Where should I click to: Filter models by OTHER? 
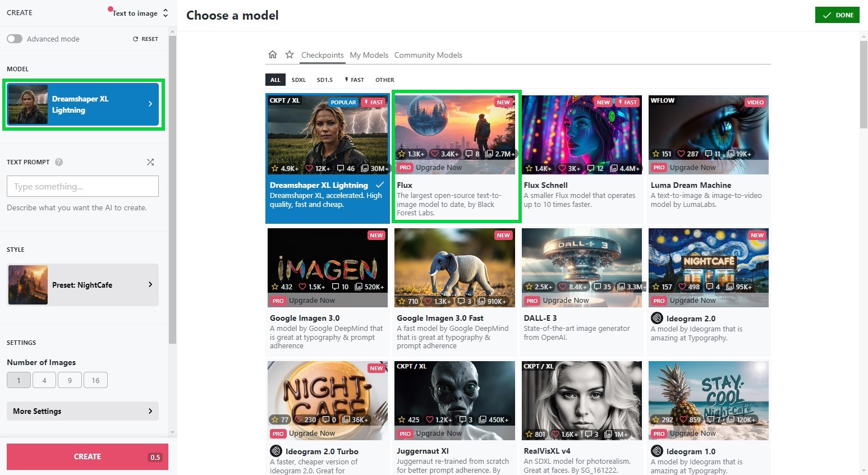[385, 80]
